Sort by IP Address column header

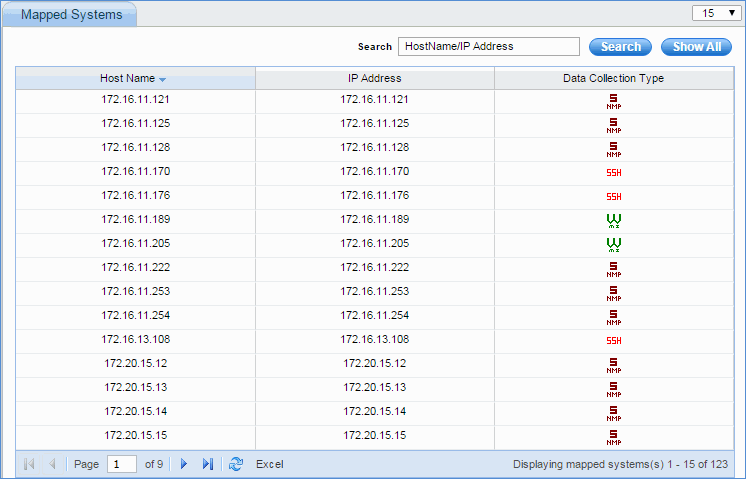tap(374, 78)
